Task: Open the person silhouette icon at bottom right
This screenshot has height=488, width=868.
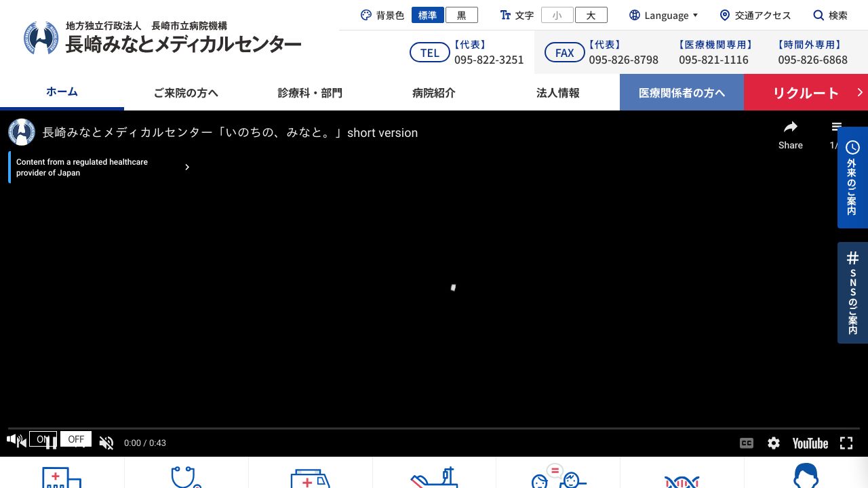Action: tap(806, 478)
